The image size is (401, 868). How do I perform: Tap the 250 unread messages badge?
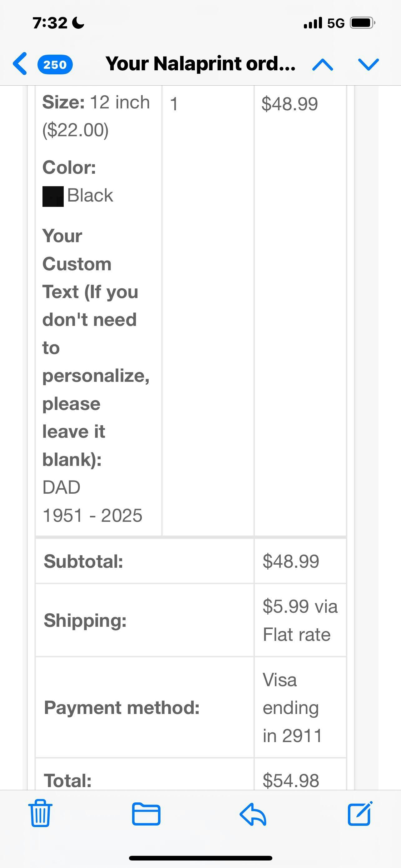pos(55,64)
